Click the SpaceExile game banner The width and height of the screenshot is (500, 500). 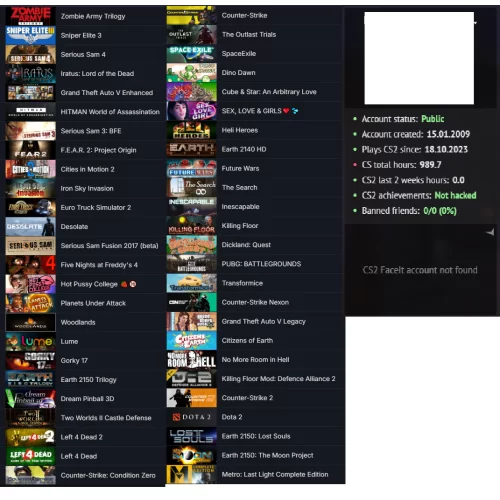click(191, 53)
